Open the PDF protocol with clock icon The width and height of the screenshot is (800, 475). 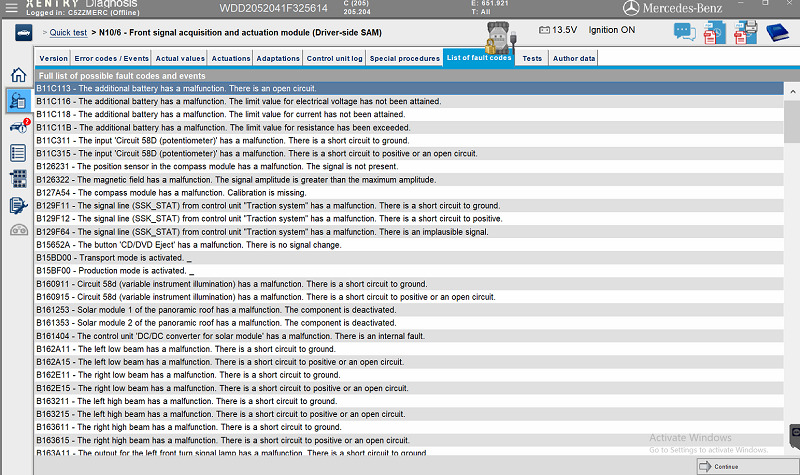714,33
